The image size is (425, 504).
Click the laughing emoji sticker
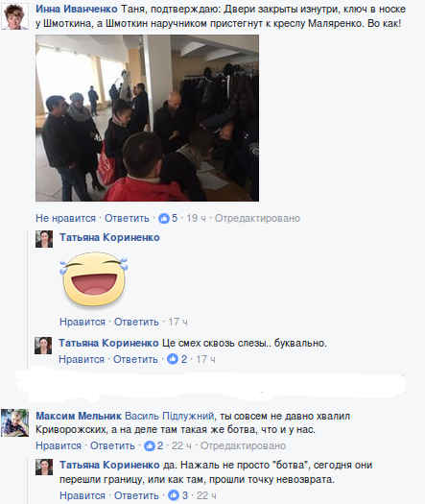coord(94,279)
